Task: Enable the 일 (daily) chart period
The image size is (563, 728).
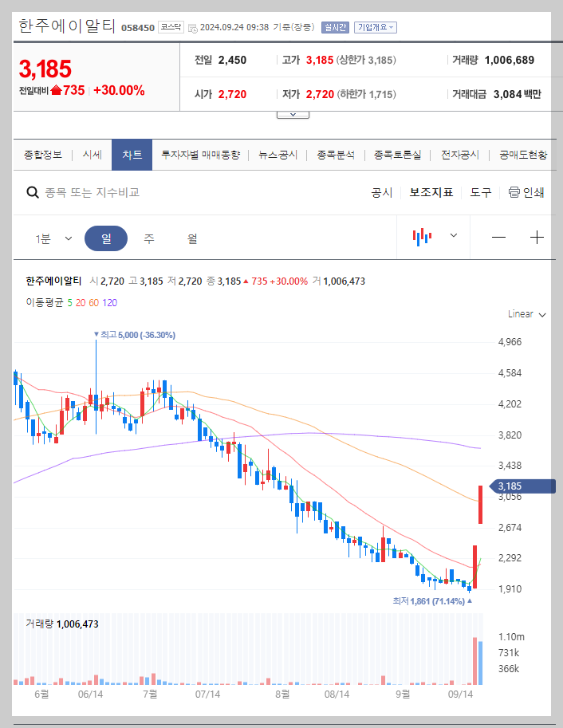Action: 107,238
